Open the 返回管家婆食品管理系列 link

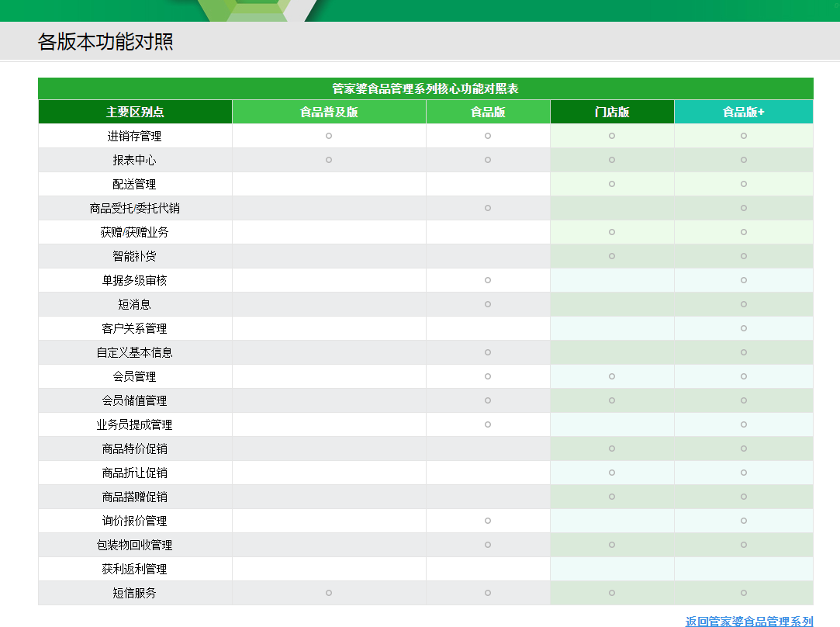click(x=748, y=621)
